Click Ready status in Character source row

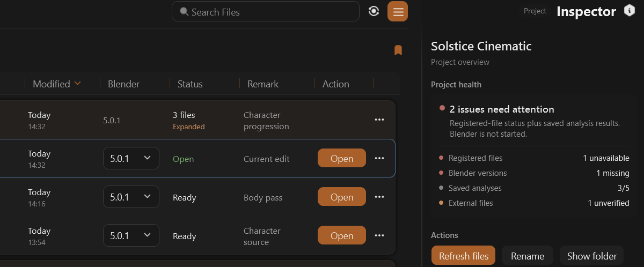[185, 236]
